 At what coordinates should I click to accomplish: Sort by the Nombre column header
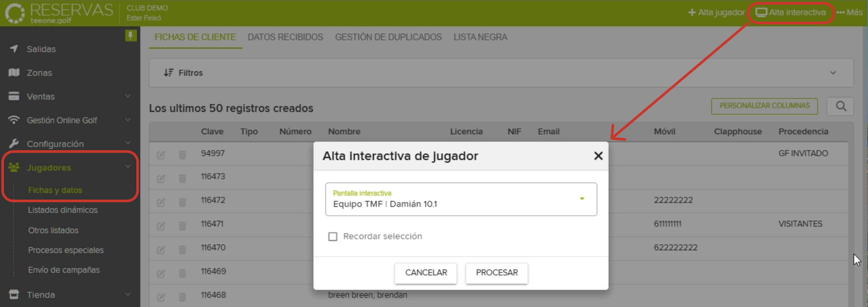coord(344,131)
